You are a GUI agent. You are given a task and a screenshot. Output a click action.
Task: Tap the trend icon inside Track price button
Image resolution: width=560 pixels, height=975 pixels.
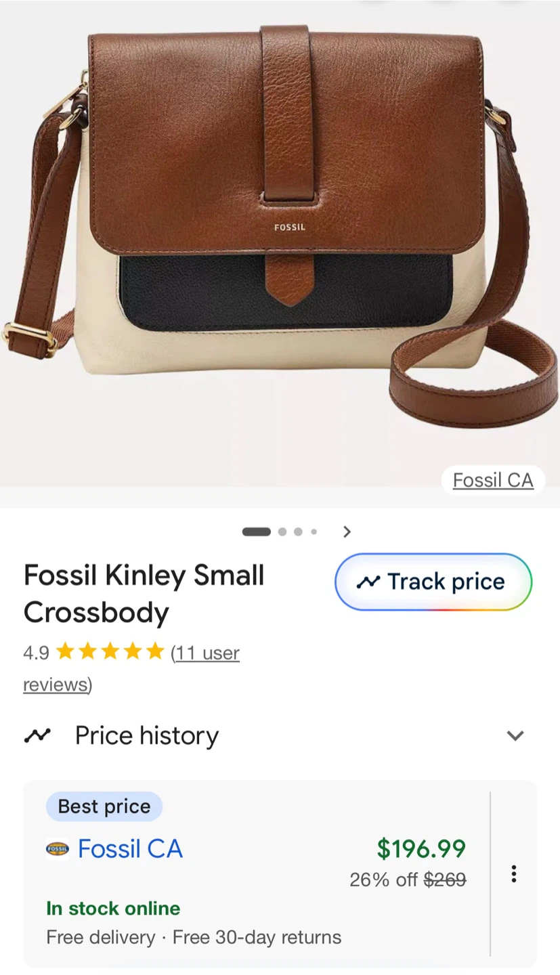tap(368, 582)
